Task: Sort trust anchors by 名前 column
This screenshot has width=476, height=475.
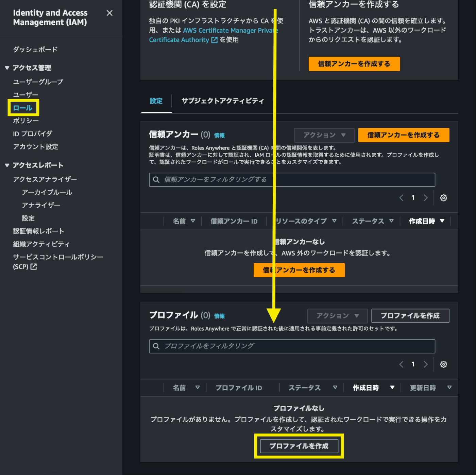Action: [x=184, y=221]
